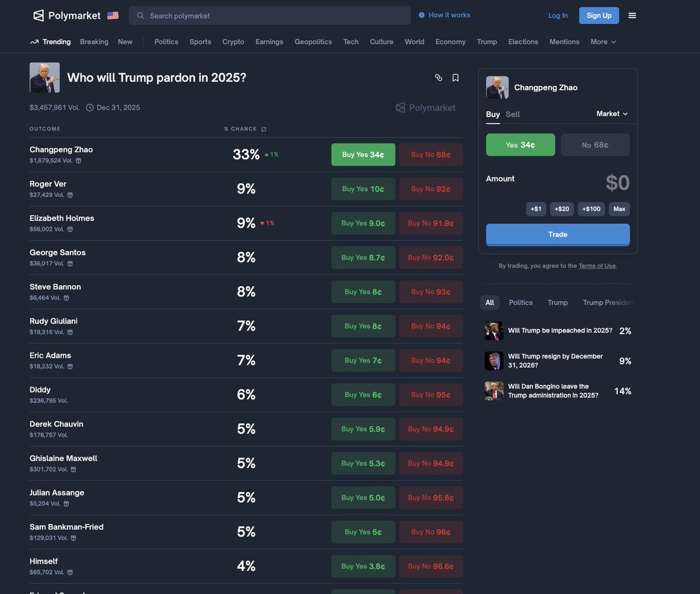Screen dimensions: 700x594
Task: Switch to the Buy tab
Action: [x=493, y=114]
